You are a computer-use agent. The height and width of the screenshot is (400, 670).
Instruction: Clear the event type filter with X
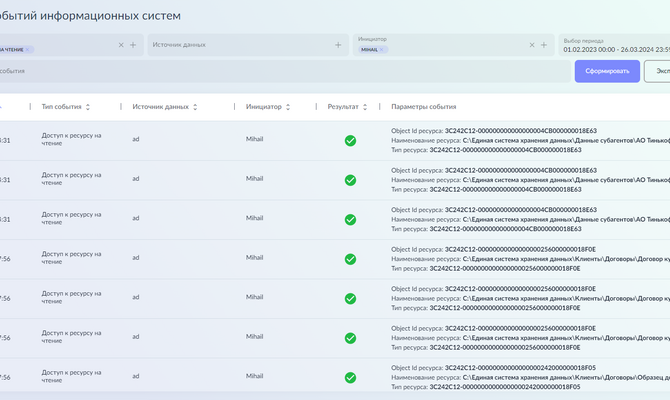pyautogui.click(x=121, y=45)
